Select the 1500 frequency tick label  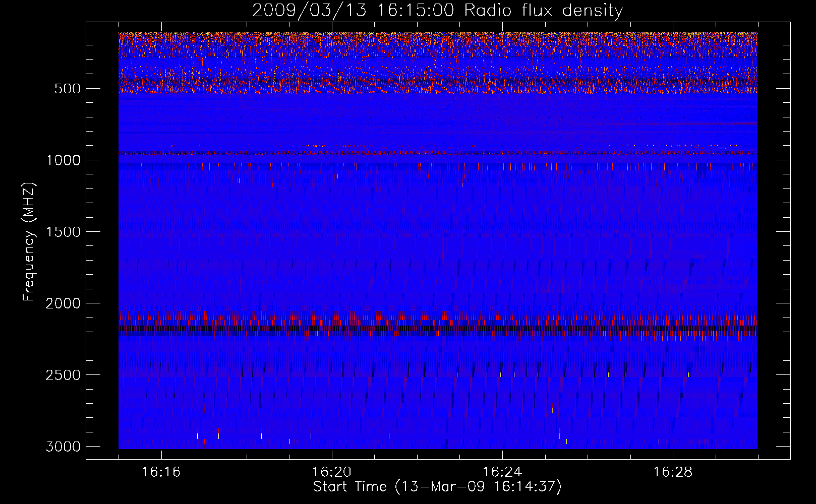[x=63, y=232]
